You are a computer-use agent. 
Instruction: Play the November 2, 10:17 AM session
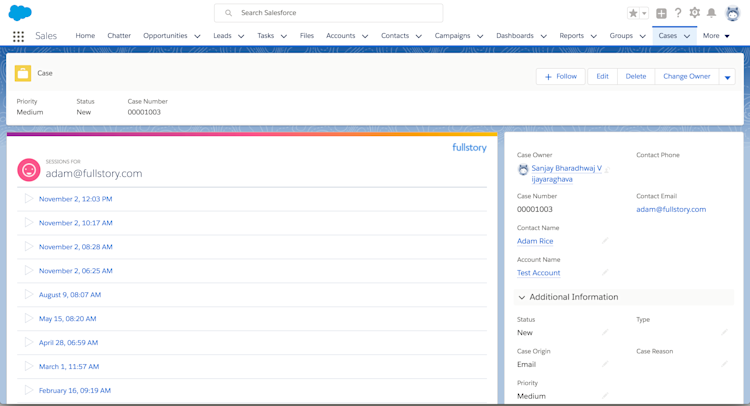(x=29, y=222)
